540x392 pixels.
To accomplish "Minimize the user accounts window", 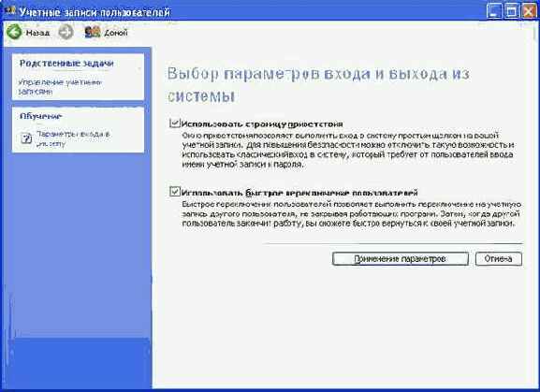I will 494,11.
